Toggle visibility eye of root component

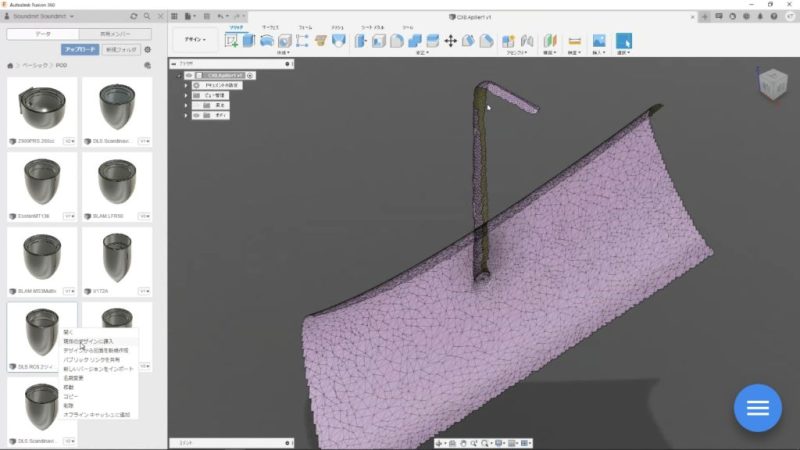[x=187, y=75]
